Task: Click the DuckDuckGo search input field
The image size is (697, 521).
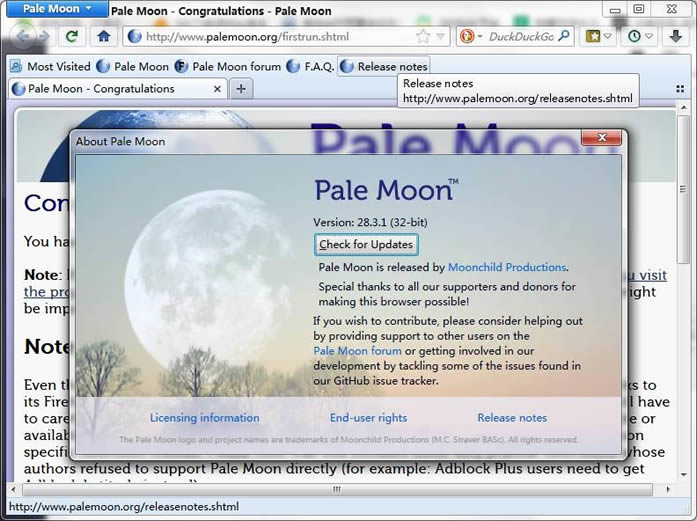Action: click(x=521, y=36)
